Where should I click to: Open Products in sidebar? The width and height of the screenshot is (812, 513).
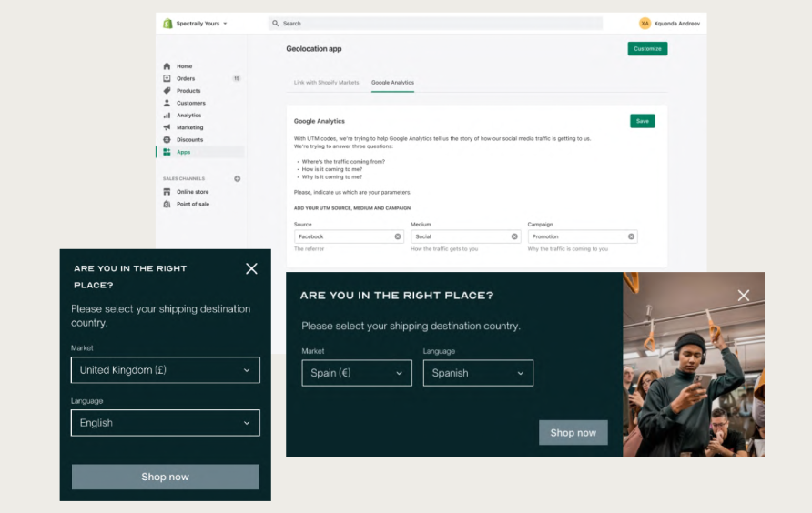(188, 91)
